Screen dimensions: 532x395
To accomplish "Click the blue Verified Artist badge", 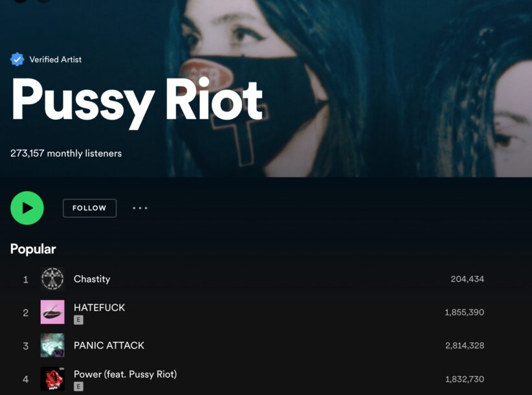I will click(x=17, y=60).
